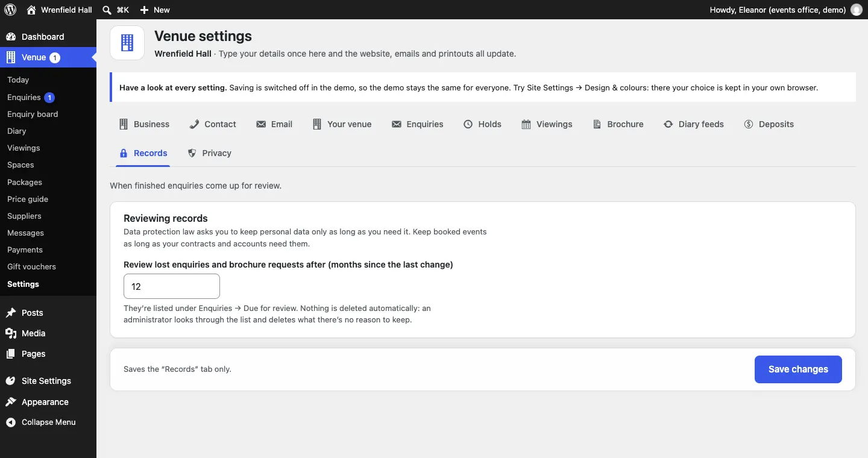Screen dimensions: 868x458
Task: Select the Privacy tab
Action: pos(209,153)
